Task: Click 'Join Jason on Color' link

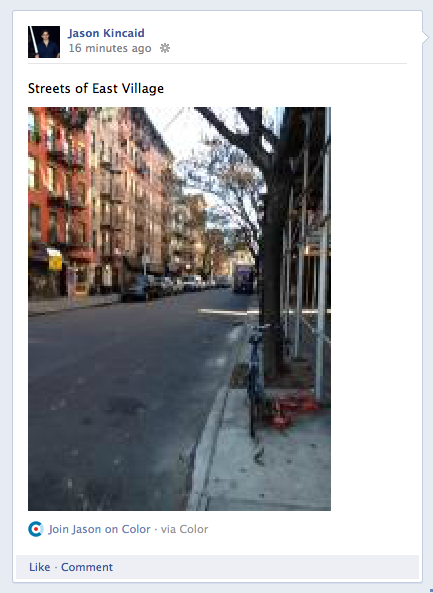Action: tap(99, 529)
